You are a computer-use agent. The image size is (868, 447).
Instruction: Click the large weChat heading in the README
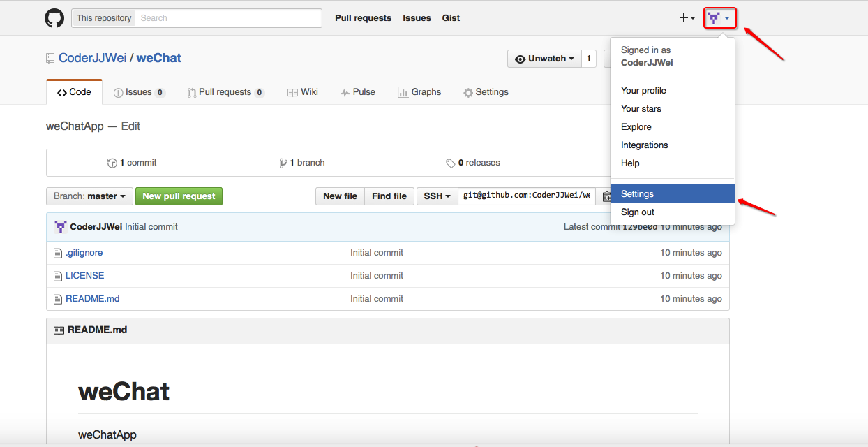pyautogui.click(x=124, y=392)
